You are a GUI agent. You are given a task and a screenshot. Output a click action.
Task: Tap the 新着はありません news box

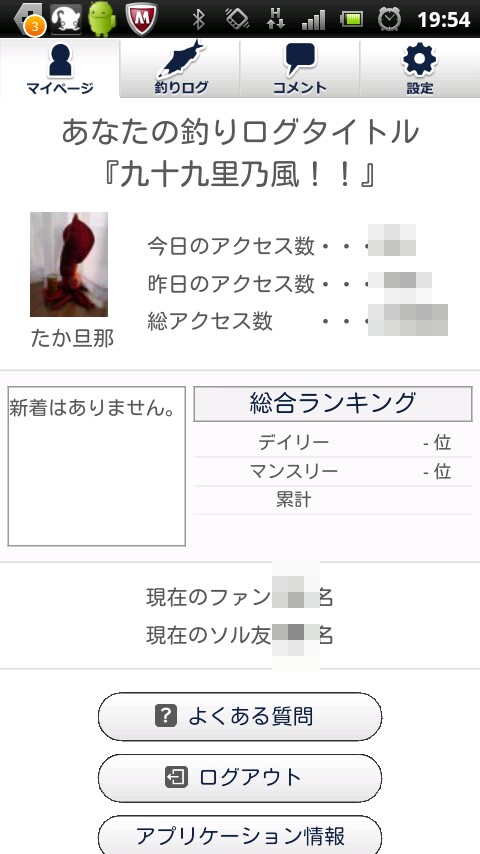[x=96, y=466]
